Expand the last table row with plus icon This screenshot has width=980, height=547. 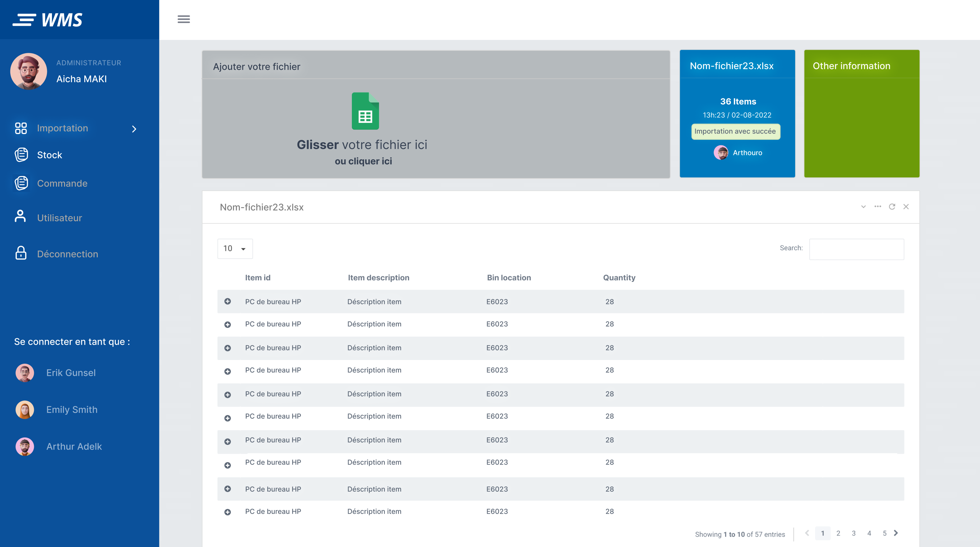tap(227, 512)
